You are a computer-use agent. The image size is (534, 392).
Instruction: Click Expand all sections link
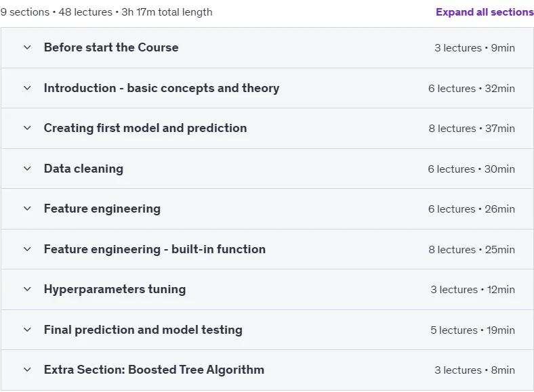coord(485,12)
